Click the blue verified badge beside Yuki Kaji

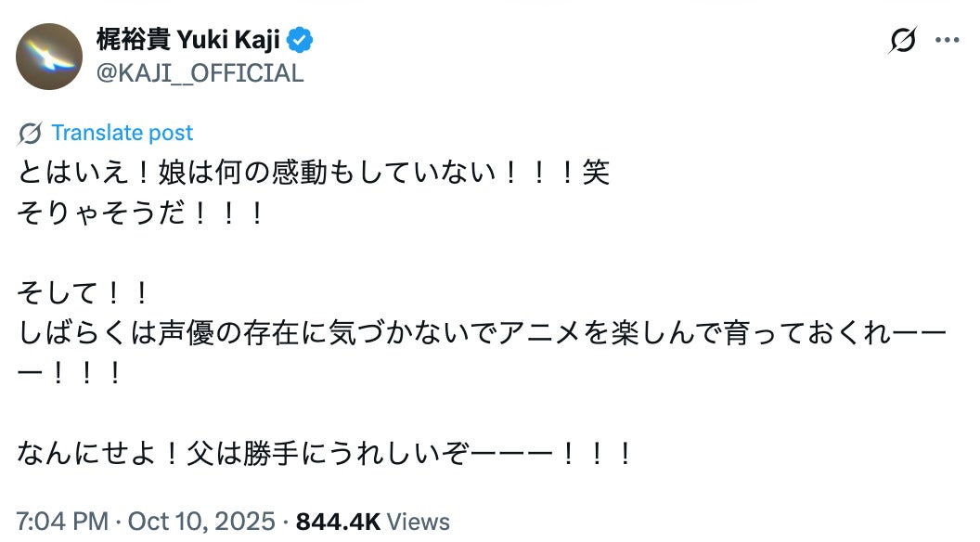coord(299,39)
